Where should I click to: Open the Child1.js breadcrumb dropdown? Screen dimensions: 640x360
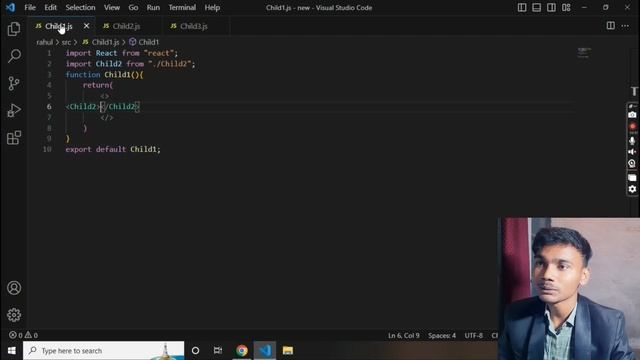[x=101, y=42]
